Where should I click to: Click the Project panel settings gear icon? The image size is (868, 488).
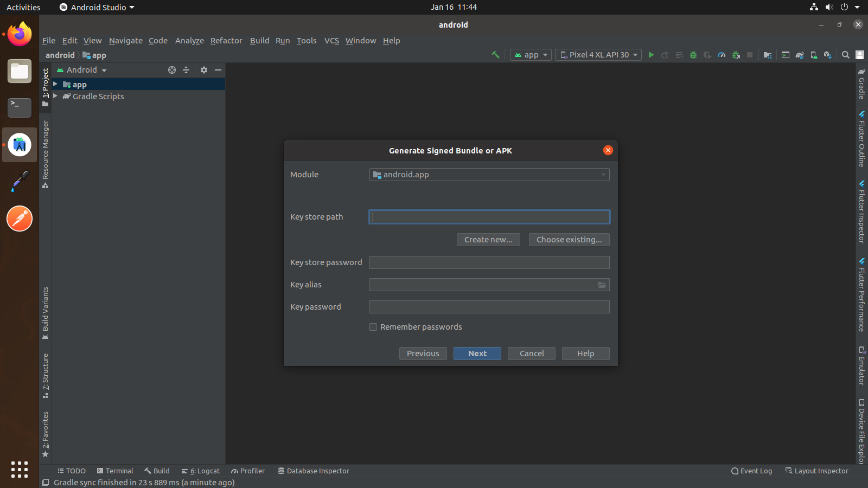204,70
